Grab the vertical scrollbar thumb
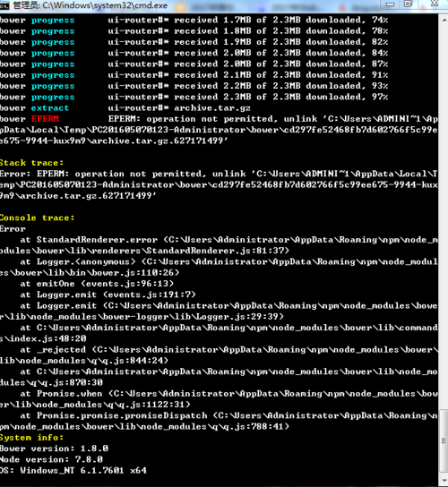 point(444,440)
